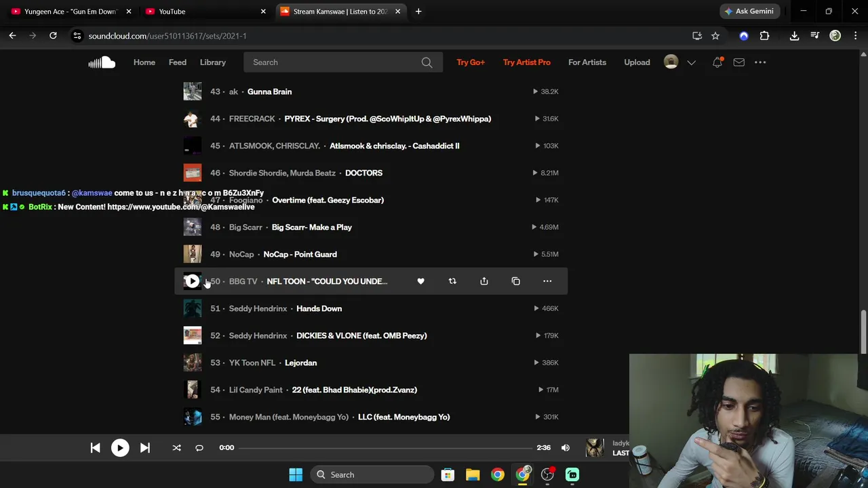This screenshot has height=488, width=868.
Task: Open a new browser tab
Action: pyautogui.click(x=418, y=12)
